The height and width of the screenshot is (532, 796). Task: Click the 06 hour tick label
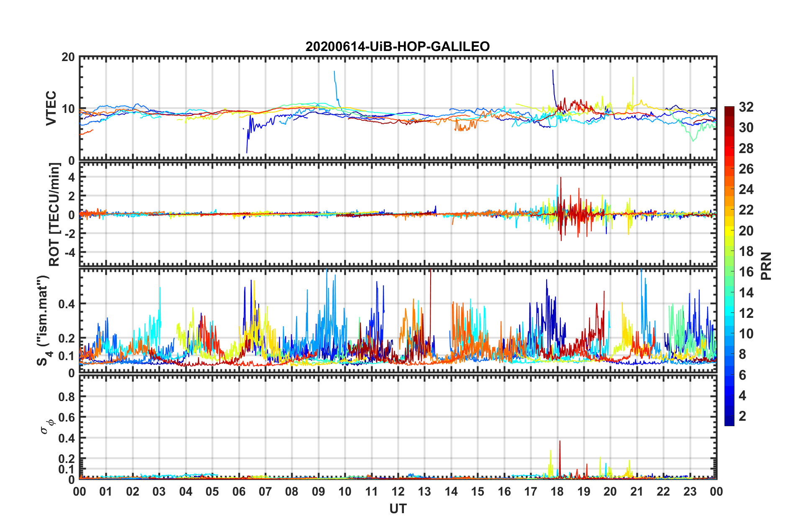click(x=239, y=491)
